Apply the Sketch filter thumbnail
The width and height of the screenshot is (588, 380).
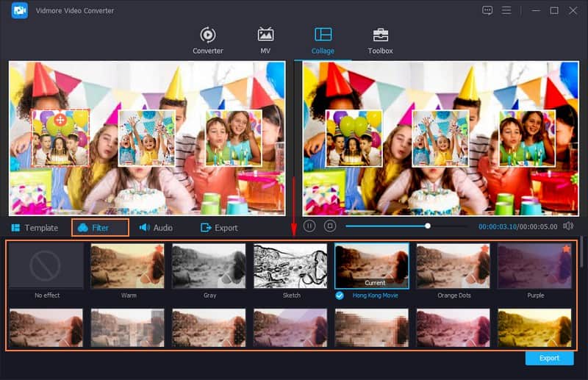point(290,266)
